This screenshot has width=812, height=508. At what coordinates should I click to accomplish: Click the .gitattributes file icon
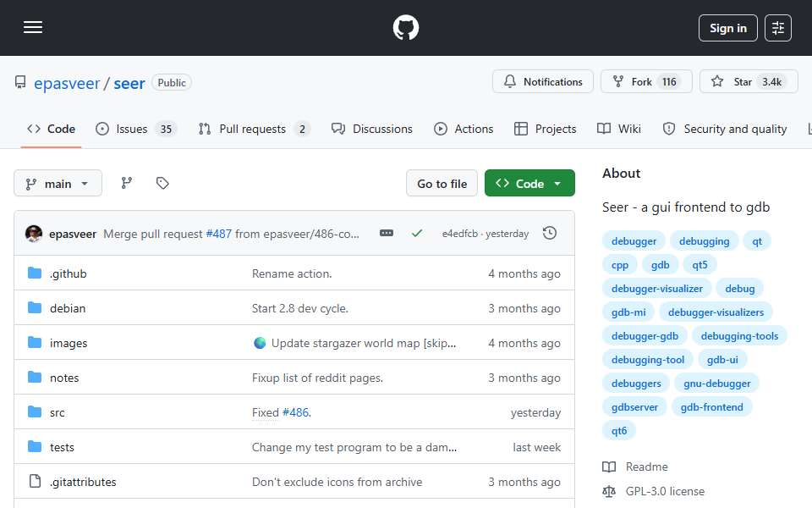[x=35, y=482]
